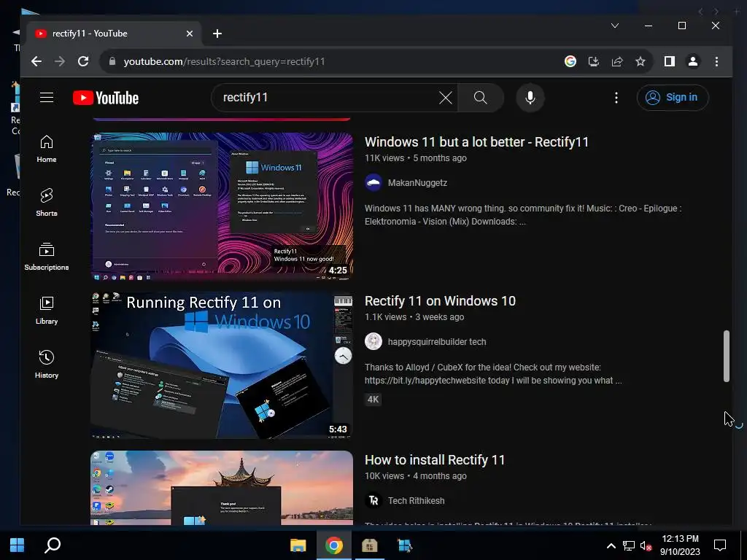Click the taskbar clock 12:13 PM
This screenshot has height=560, width=747.
(x=680, y=545)
